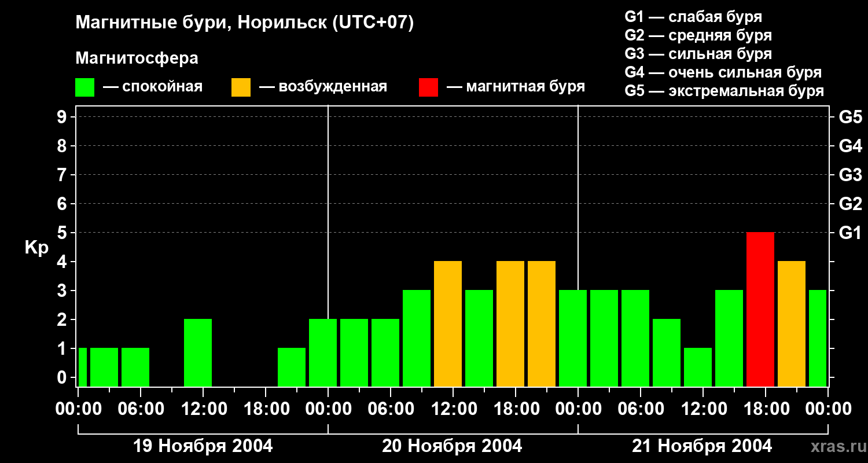
Task: Click the 'Магнитосфера' legend heading
Action: [137, 58]
